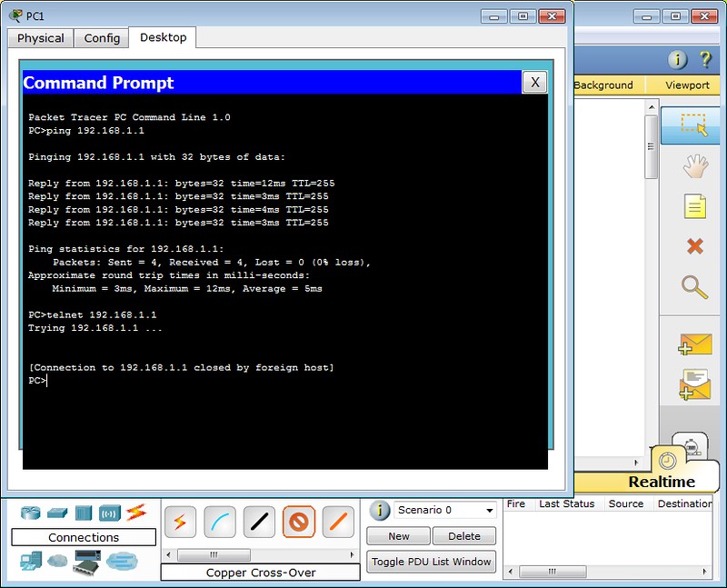Click Toggle PDU List Window
The width and height of the screenshot is (727, 588).
click(431, 562)
